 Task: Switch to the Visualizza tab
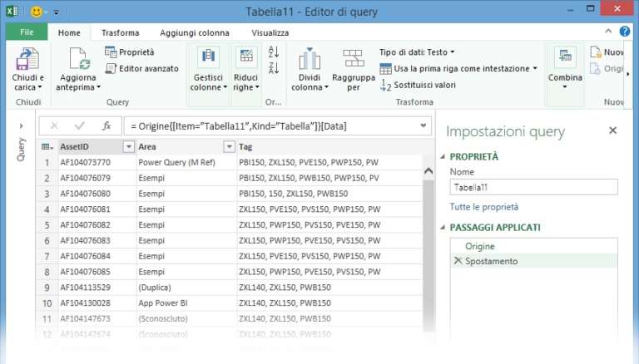(270, 32)
